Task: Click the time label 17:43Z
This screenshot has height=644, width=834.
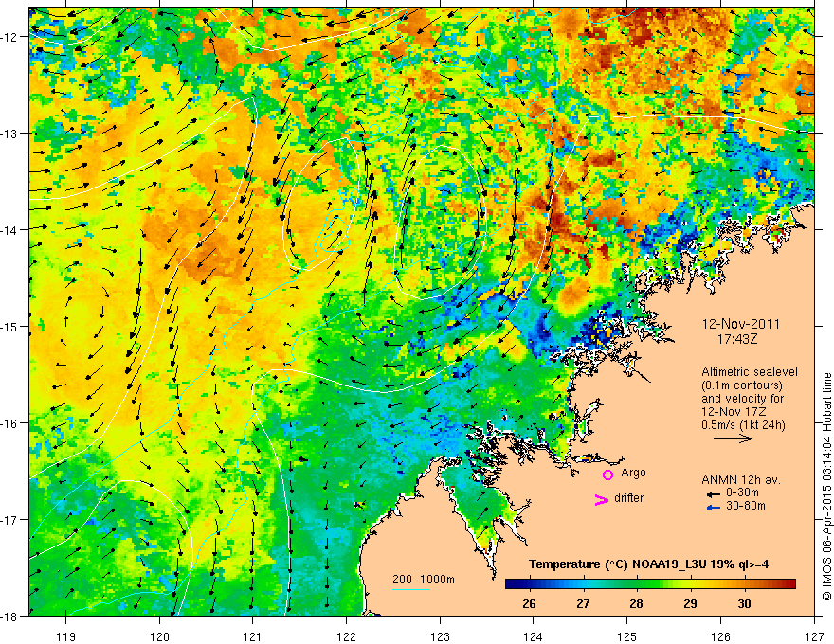Action: (736, 339)
